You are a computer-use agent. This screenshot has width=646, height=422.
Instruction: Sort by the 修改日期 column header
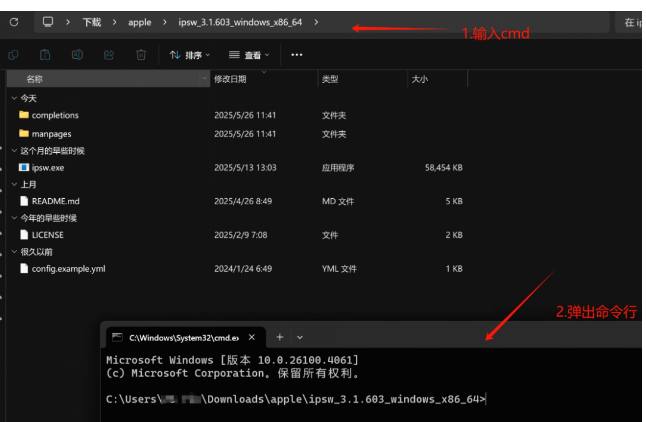coord(264,79)
